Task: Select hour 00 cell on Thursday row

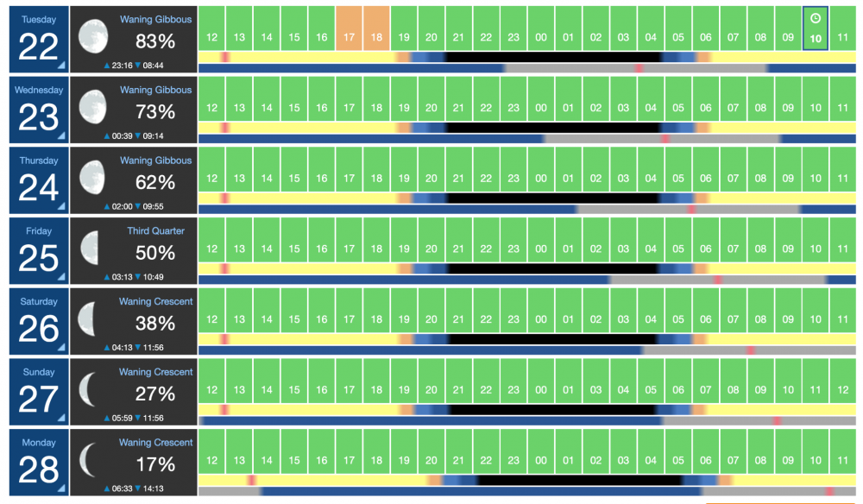Action: click(541, 169)
